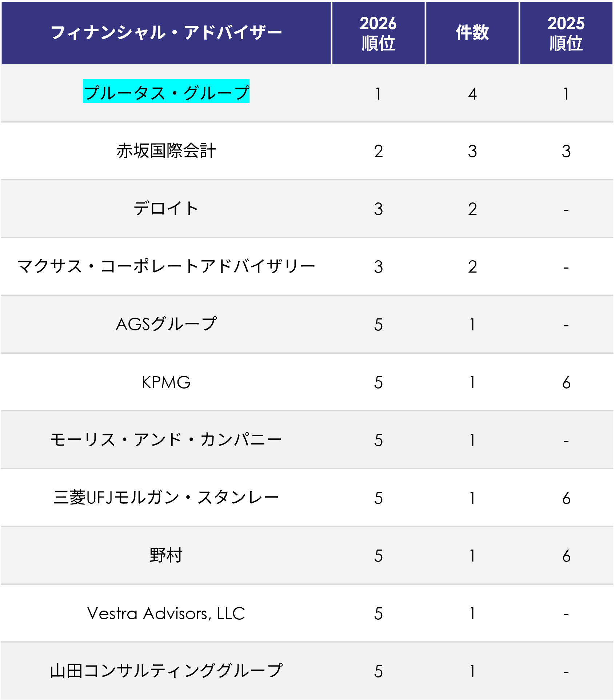Click the デロイト advisor name
The height and width of the screenshot is (700, 615).
point(166,209)
